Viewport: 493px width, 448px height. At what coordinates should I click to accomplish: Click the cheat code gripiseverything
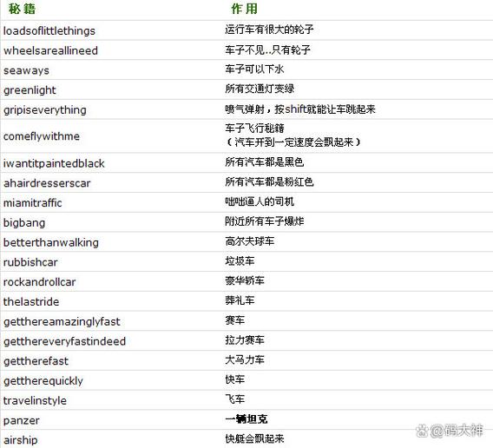45,110
